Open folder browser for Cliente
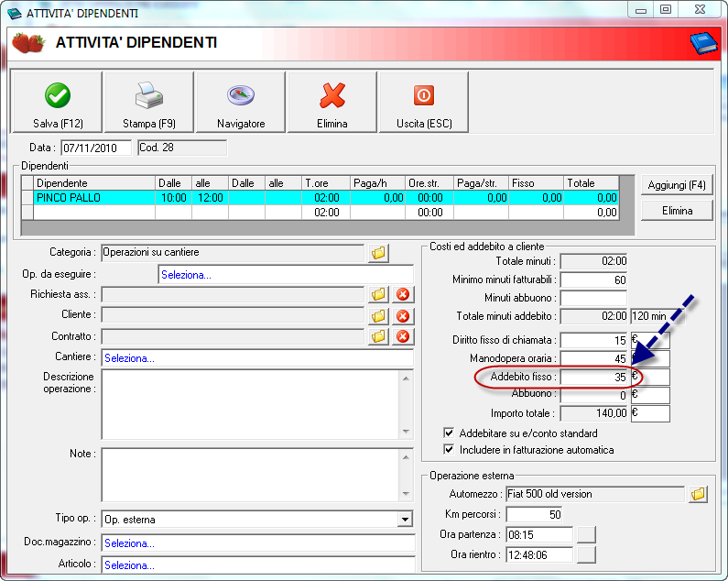The width and height of the screenshot is (728, 581). 379,316
